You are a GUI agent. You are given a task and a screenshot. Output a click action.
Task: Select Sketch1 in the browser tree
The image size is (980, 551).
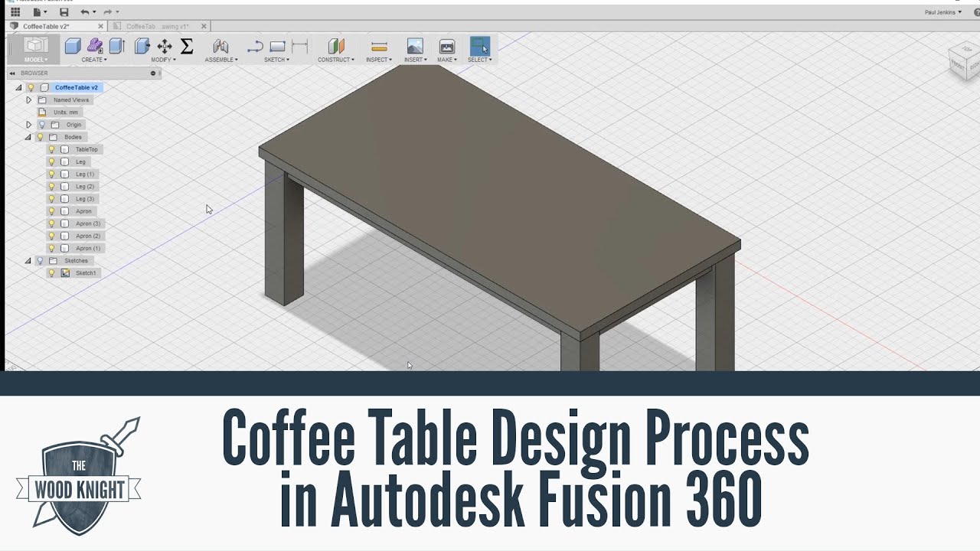click(x=86, y=273)
